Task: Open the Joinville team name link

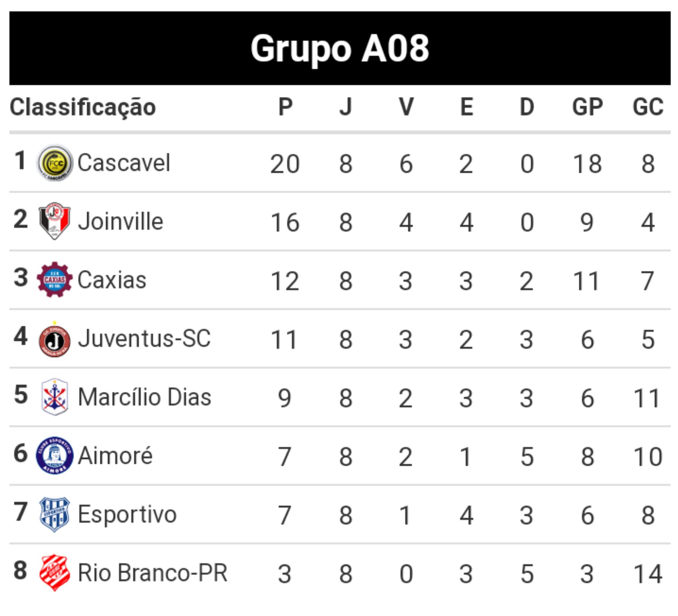Action: tap(121, 221)
